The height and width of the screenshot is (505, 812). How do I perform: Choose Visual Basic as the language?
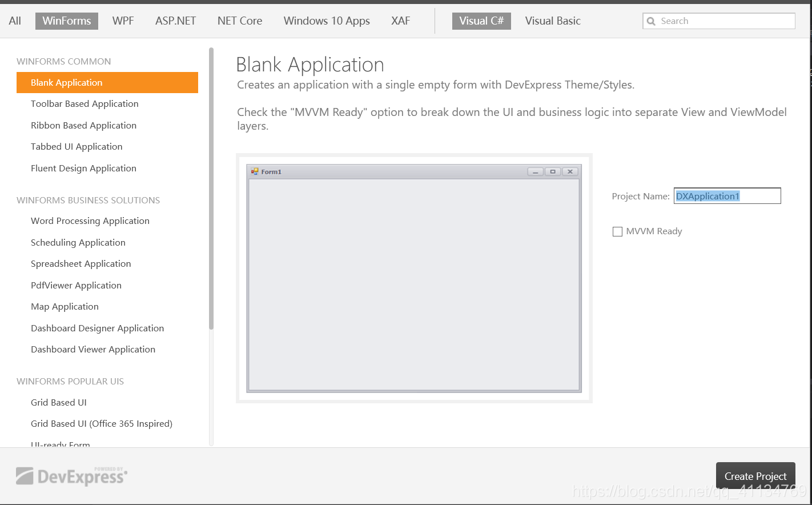(553, 21)
